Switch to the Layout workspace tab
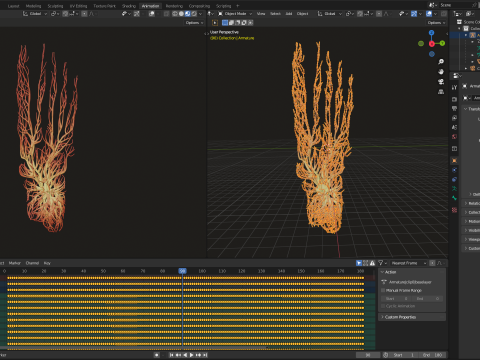Image resolution: width=480 pixels, height=360 pixels. (x=13, y=6)
